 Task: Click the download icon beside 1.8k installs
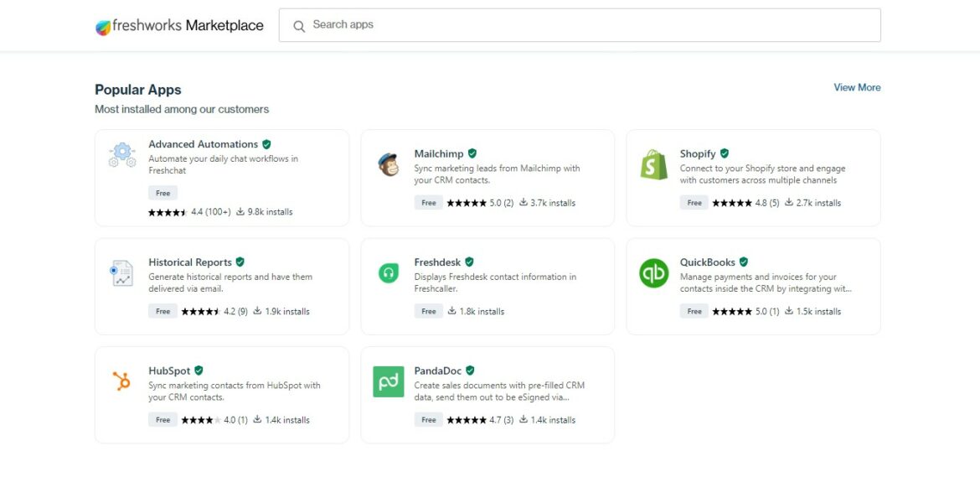click(x=451, y=311)
